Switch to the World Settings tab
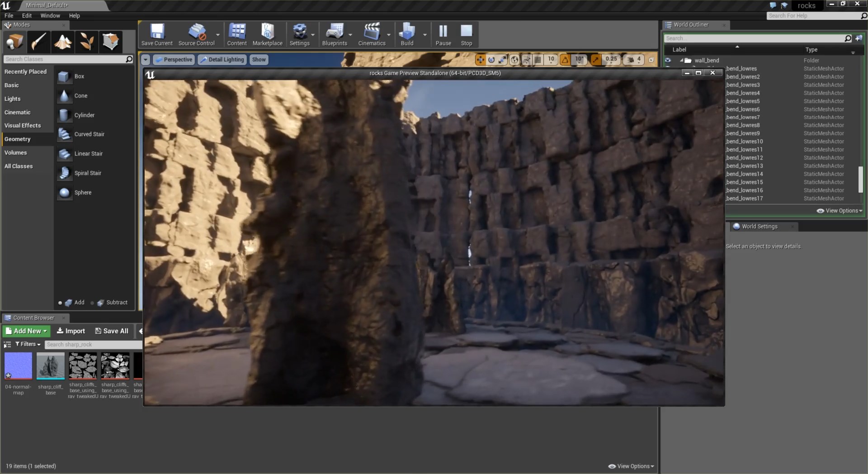Screen dimensions: 868x474 click(x=759, y=227)
